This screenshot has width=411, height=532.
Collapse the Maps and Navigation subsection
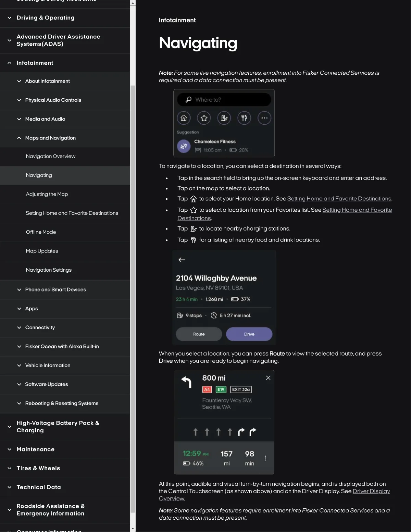65,138
